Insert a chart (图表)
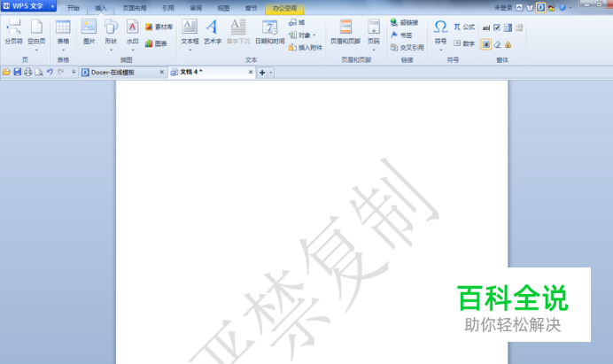The width and height of the screenshot is (613, 364). coord(156,43)
